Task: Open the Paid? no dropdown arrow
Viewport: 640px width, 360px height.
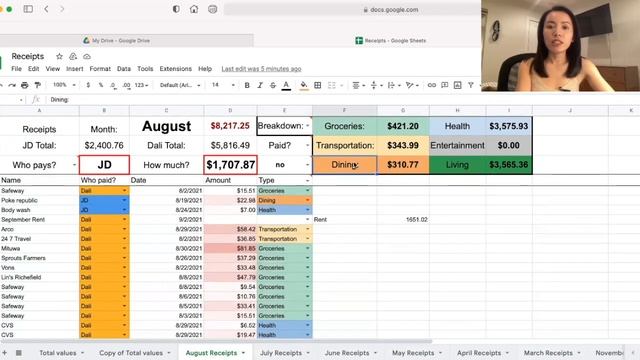Action: tap(307, 165)
